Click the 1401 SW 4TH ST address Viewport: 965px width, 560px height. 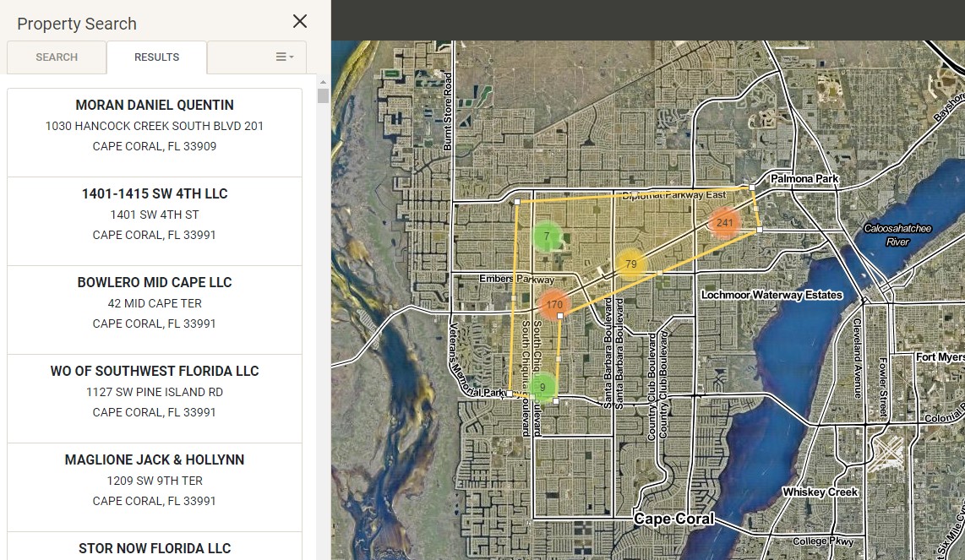point(155,215)
